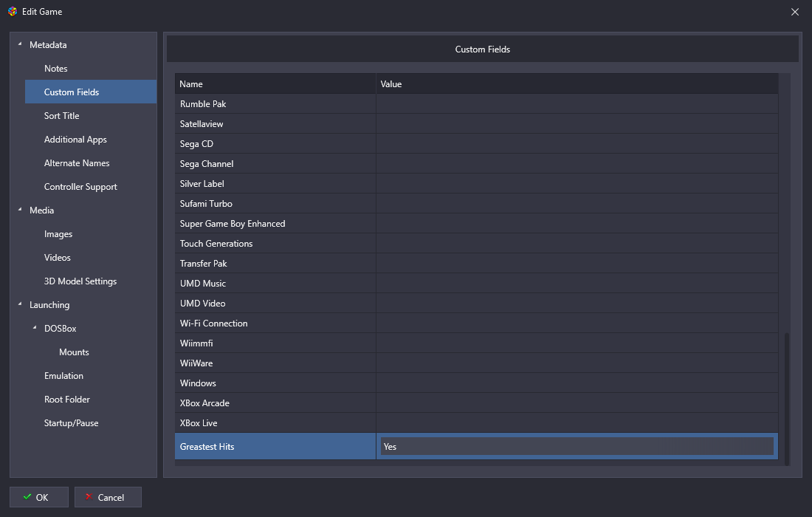
Task: Close the Edit Game window
Action: 795,12
